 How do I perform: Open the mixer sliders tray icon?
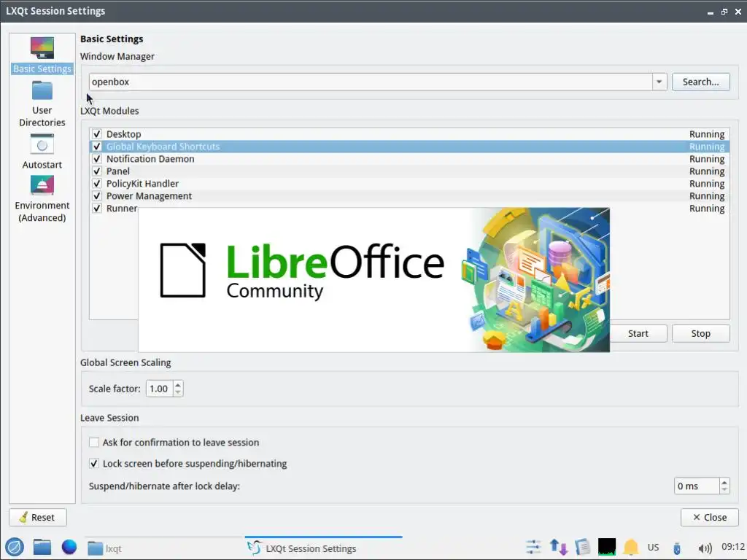[x=533, y=547]
